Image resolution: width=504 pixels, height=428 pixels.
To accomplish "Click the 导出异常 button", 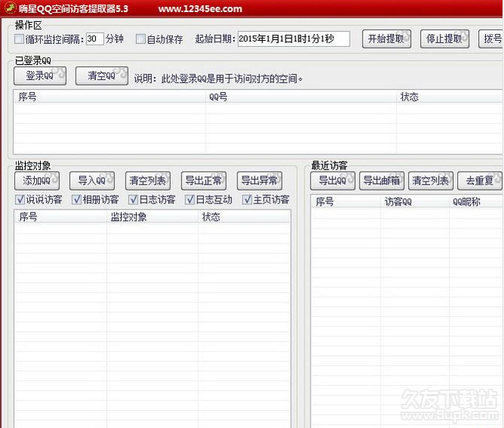I will pyautogui.click(x=259, y=181).
